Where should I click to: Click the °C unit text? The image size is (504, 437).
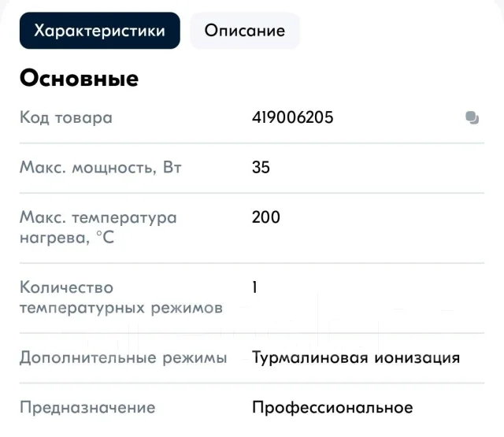click(105, 238)
